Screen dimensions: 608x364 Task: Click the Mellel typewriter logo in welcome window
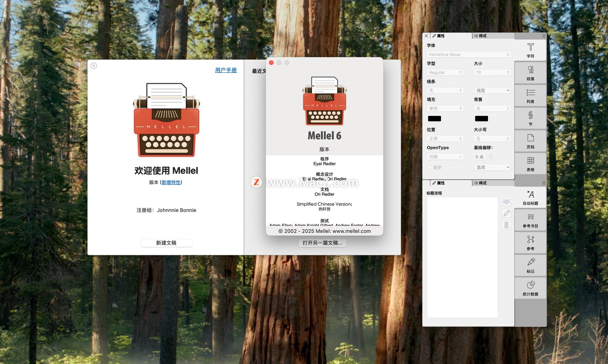(166, 120)
